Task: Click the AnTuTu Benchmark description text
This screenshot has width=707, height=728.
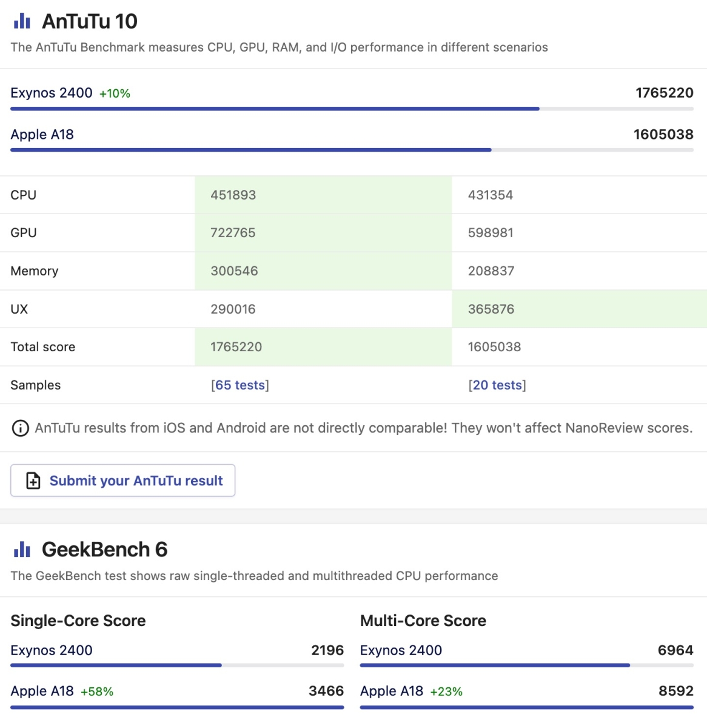Action: coord(279,47)
